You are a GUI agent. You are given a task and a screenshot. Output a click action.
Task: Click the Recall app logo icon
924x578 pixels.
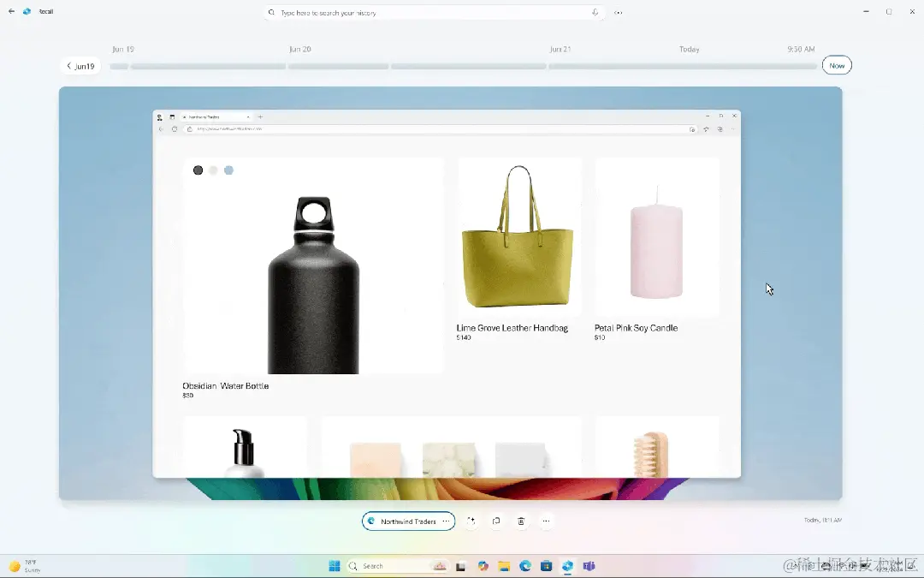click(27, 11)
